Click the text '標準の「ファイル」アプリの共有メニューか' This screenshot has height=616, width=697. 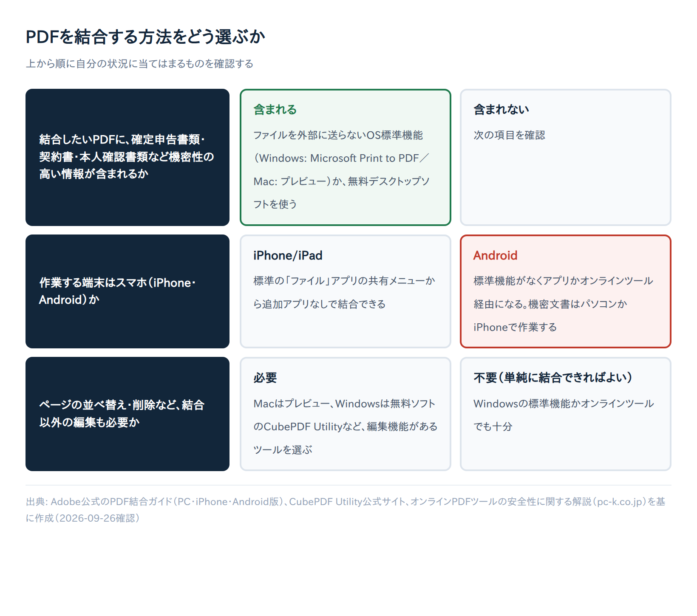coord(344,281)
